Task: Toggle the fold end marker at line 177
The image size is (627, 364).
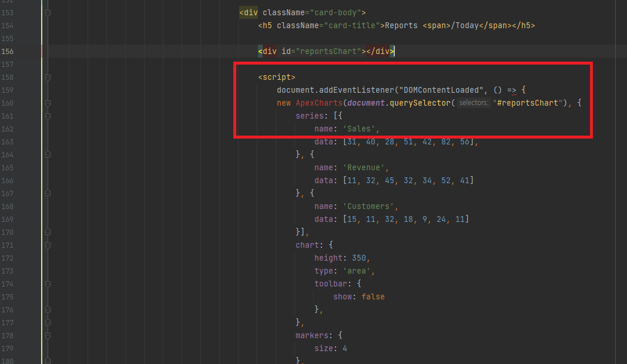Action: [x=48, y=322]
